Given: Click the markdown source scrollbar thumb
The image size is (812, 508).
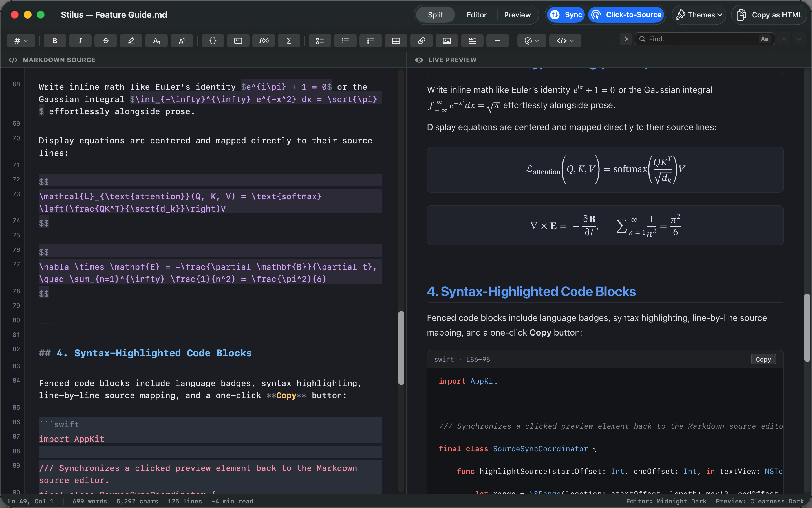Looking at the screenshot, I should 401,348.
